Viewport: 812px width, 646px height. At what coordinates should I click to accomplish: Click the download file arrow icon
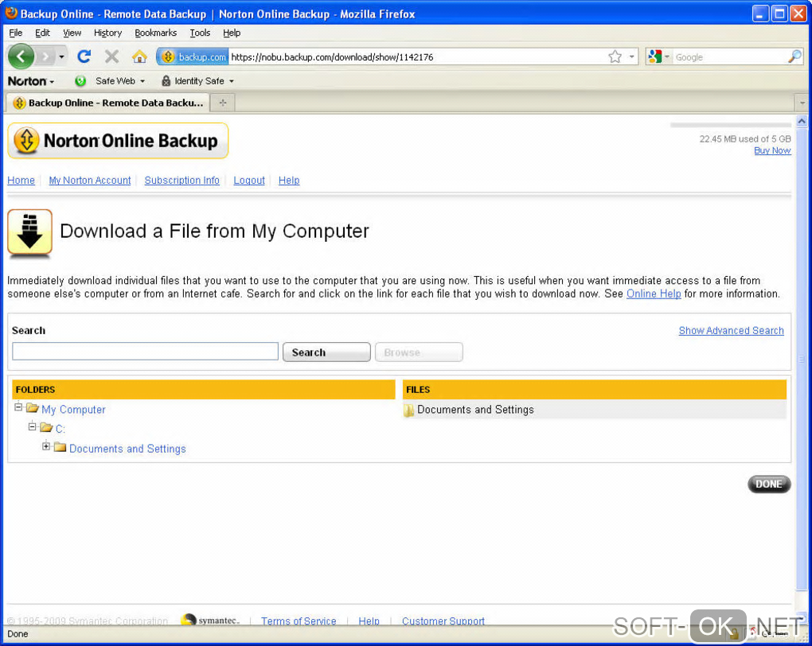30,232
